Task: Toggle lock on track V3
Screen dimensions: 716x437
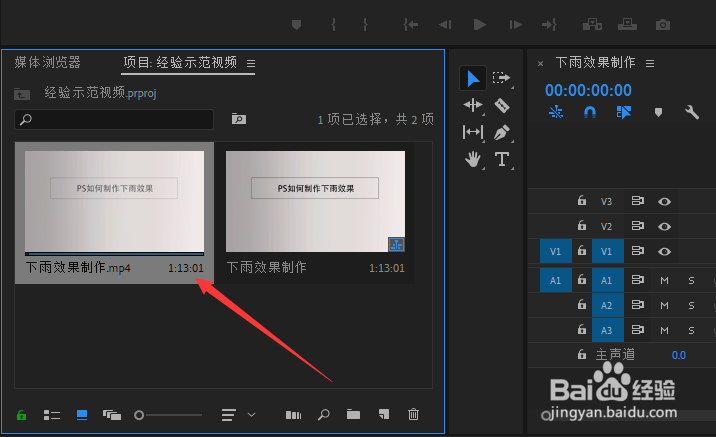Action: click(582, 200)
